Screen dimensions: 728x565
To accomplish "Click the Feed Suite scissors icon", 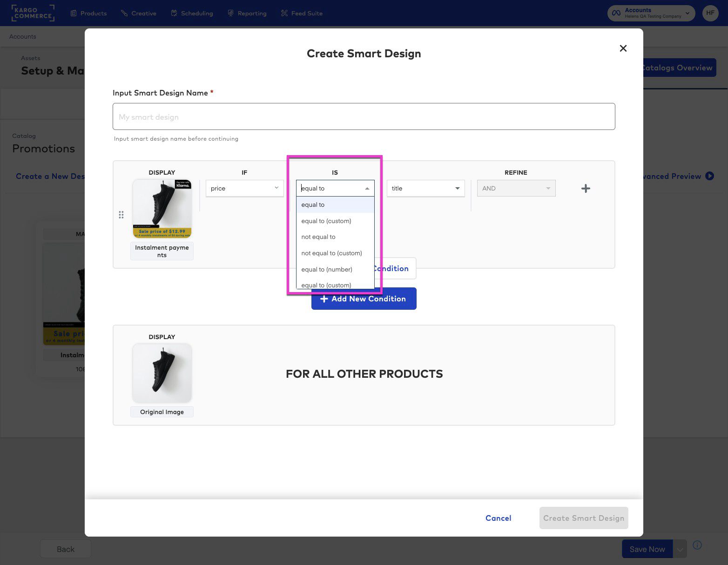I will tap(284, 13).
